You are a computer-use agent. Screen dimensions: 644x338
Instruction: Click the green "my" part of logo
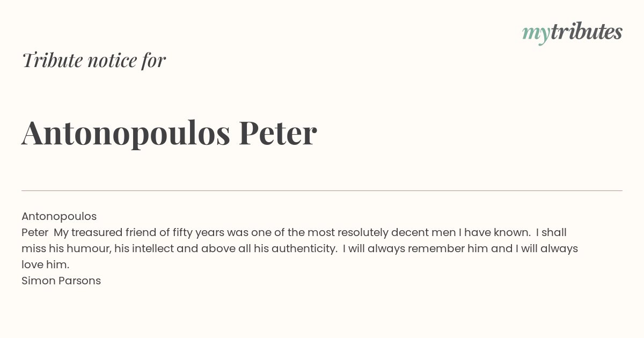tap(536, 34)
